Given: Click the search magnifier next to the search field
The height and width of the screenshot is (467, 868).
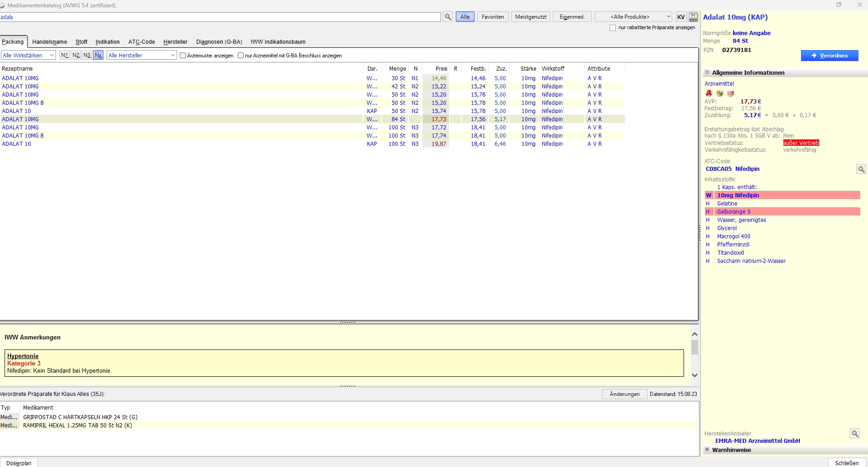Looking at the screenshot, I should (x=448, y=17).
